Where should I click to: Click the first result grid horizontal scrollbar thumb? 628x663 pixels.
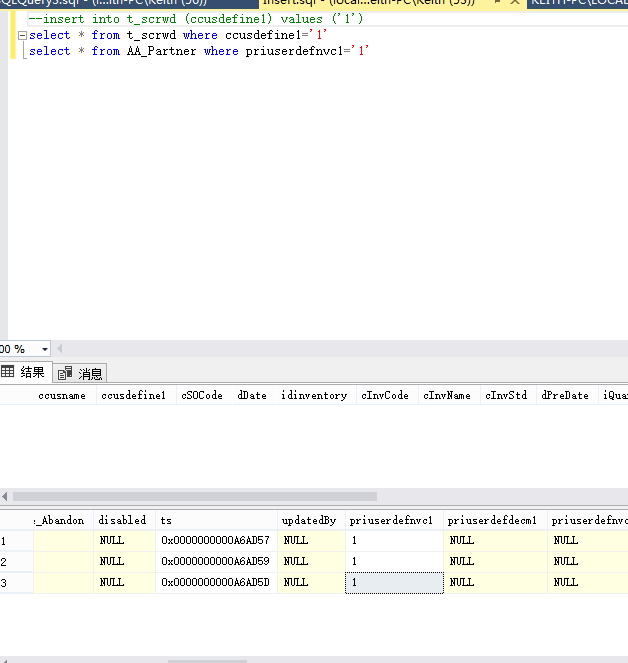pyautogui.click(x=195, y=496)
